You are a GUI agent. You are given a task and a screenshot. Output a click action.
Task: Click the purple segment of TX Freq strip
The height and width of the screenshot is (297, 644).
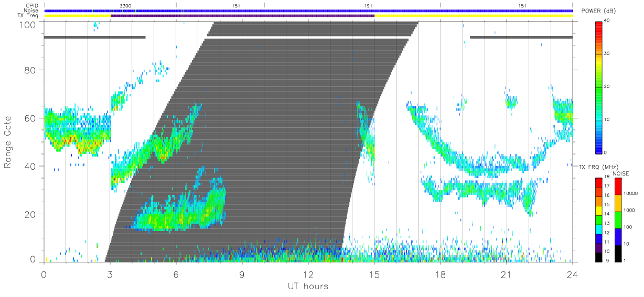pos(242,16)
